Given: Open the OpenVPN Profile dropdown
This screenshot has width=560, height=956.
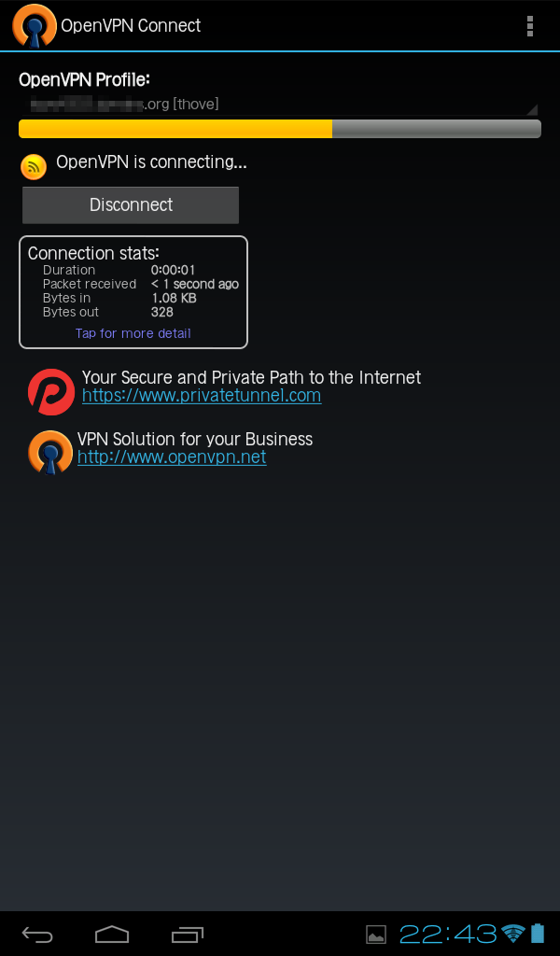Looking at the screenshot, I should [280, 104].
